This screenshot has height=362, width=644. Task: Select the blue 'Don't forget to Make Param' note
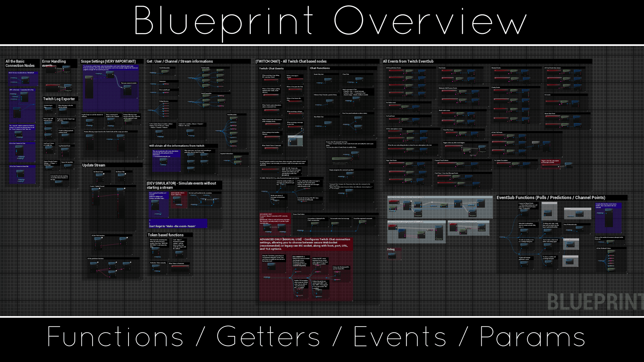click(172, 226)
